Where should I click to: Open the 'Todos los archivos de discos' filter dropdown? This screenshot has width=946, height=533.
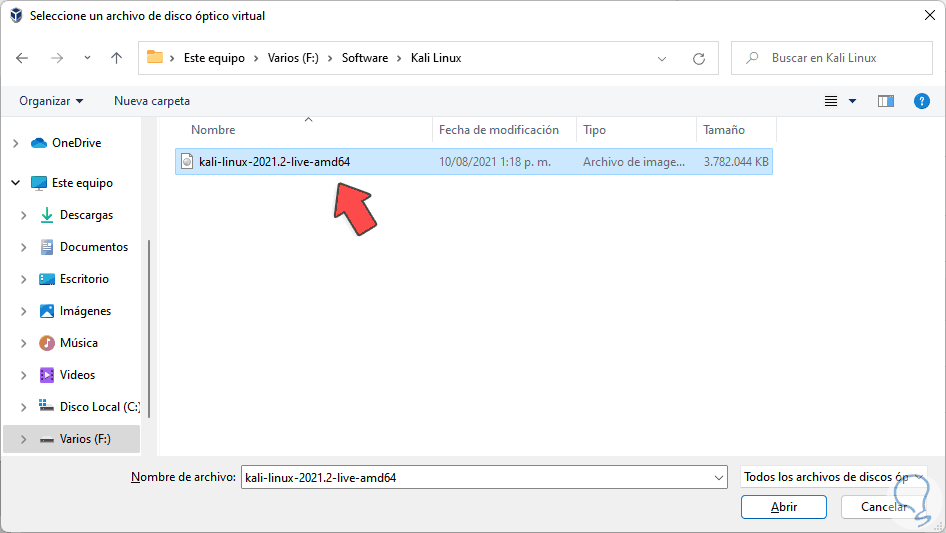[x=833, y=477]
